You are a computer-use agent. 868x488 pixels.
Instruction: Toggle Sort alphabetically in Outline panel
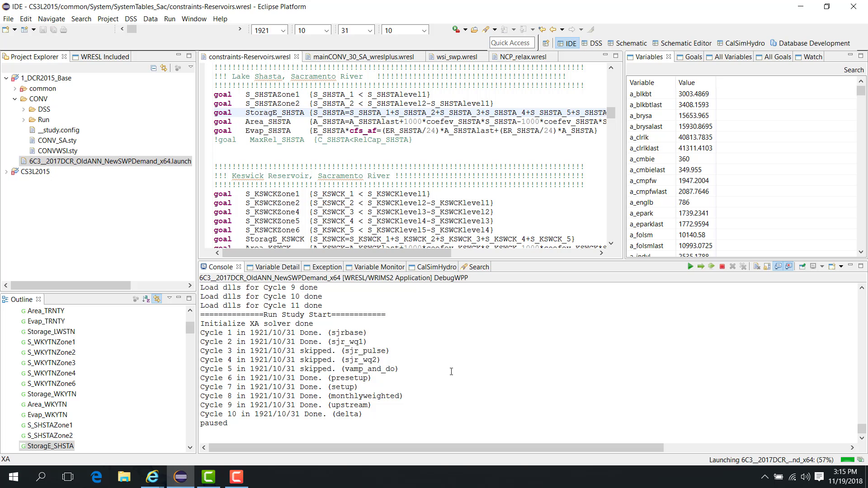(146, 299)
